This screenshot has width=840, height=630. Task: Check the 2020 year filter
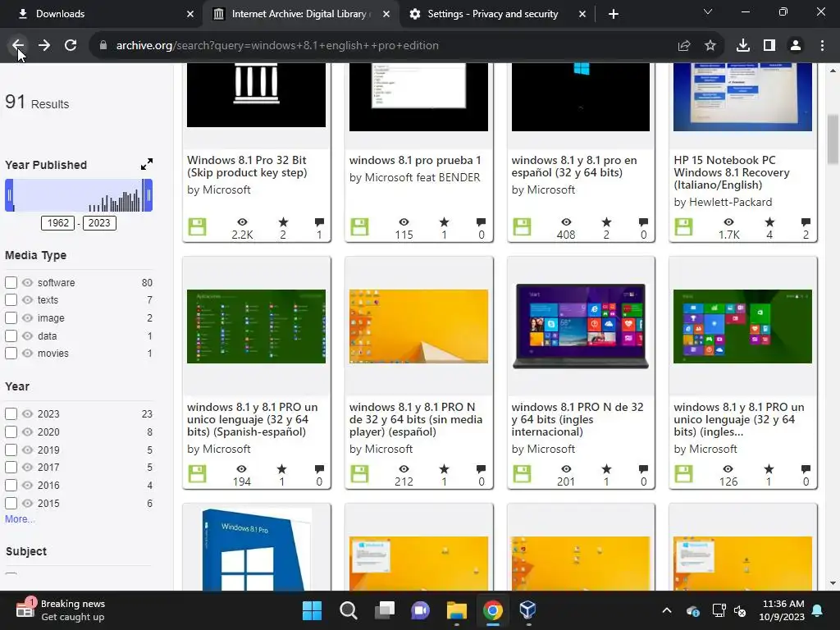[x=11, y=431]
